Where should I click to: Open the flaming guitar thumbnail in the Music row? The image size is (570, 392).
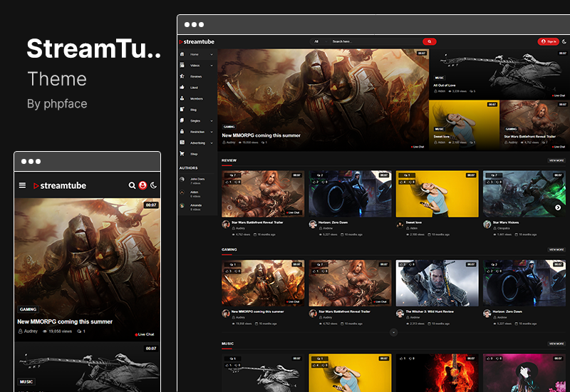pyautogui.click(x=437, y=373)
